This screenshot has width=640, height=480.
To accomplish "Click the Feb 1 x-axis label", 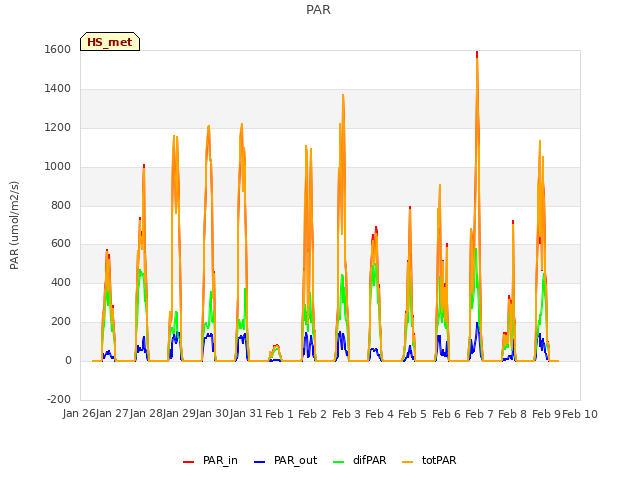I will [x=280, y=414].
